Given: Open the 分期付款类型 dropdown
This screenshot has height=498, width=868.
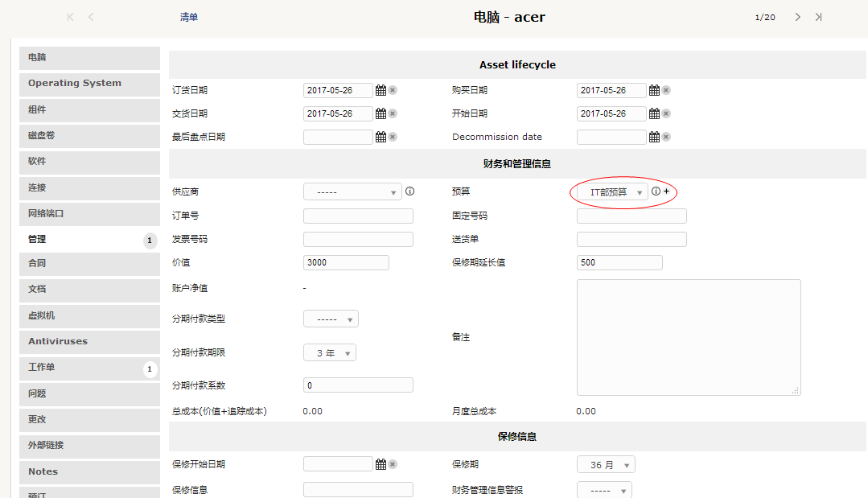Looking at the screenshot, I should [x=331, y=319].
